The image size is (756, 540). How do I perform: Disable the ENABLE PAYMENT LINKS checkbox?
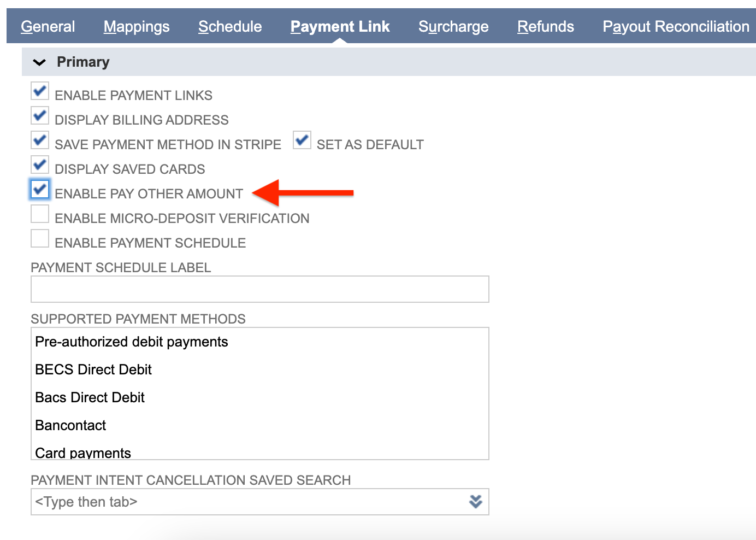[x=39, y=91]
